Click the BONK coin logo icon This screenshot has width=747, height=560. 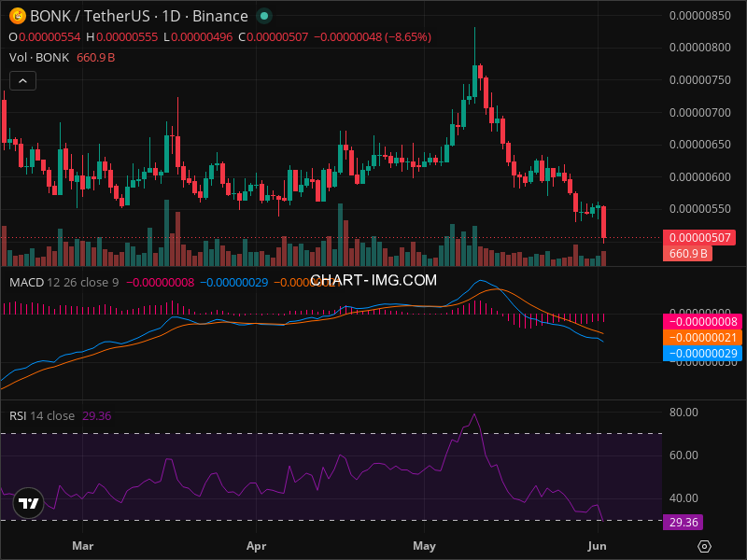[x=18, y=16]
